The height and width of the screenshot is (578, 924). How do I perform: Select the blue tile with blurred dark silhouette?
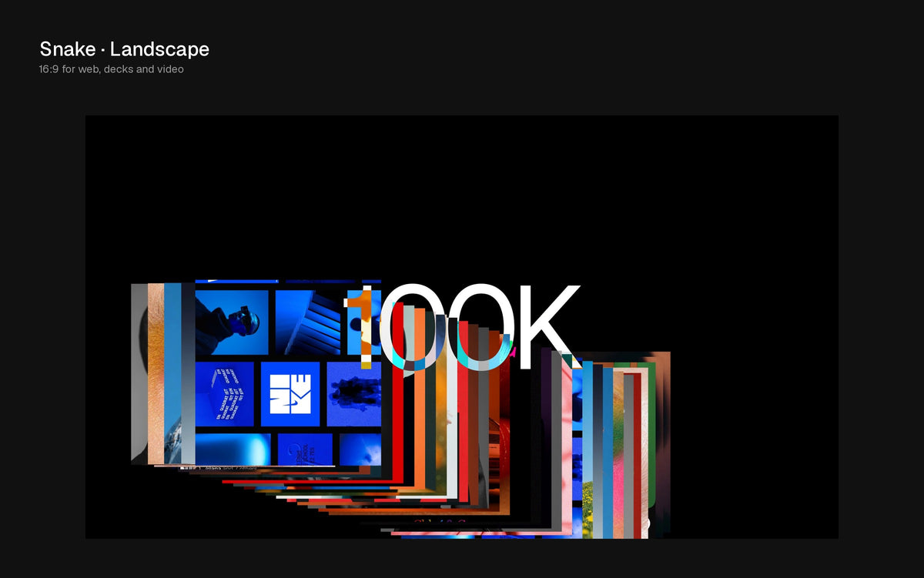(354, 394)
